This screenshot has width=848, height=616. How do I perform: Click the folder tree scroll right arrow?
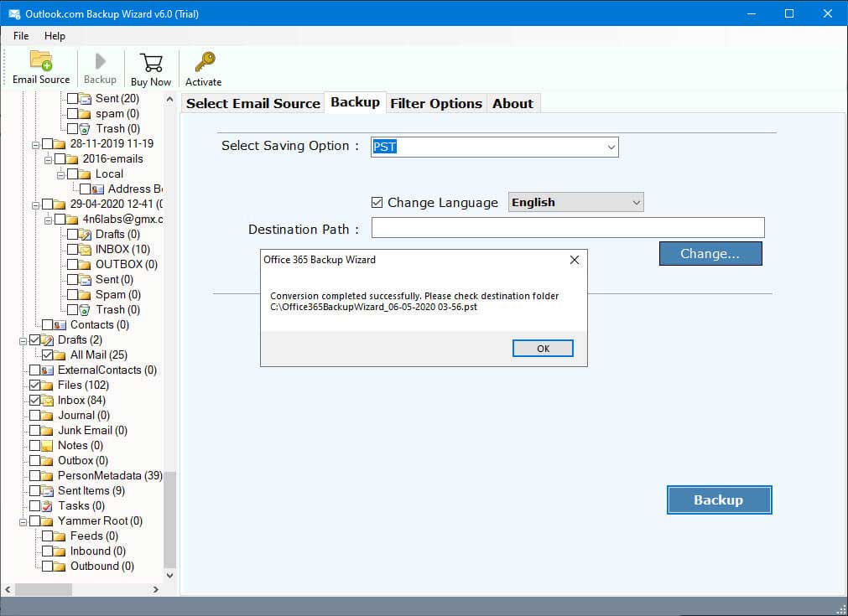tap(156, 589)
